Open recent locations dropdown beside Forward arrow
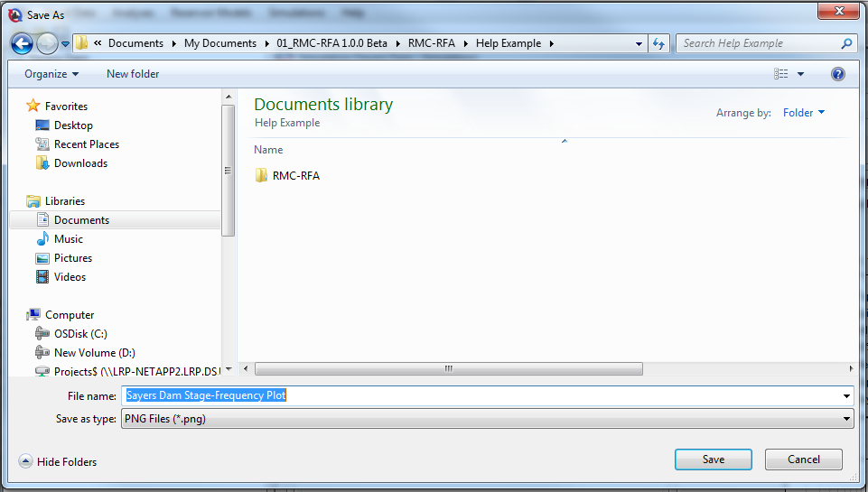The height and width of the screenshot is (492, 868). (x=65, y=43)
